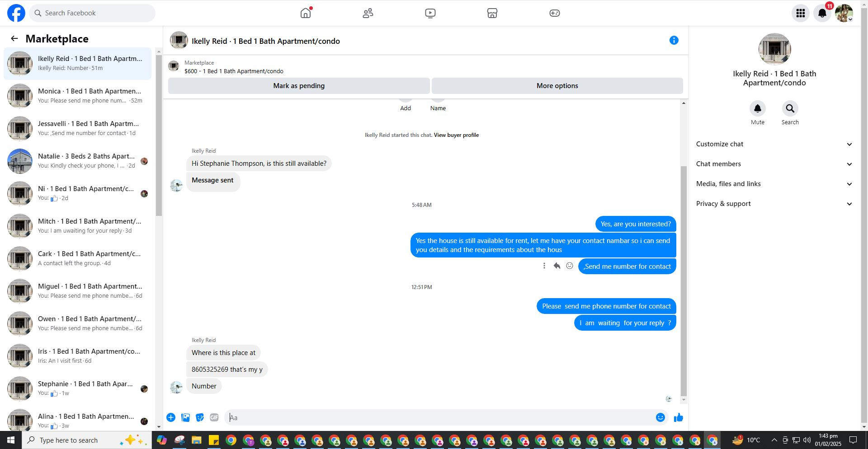Screen dimensions: 868x449
Task: Open the Marketplace storefront icon in top navigation
Action: [492, 13]
